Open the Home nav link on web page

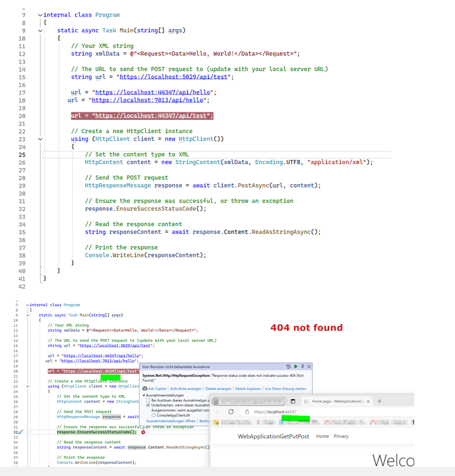(x=322, y=436)
